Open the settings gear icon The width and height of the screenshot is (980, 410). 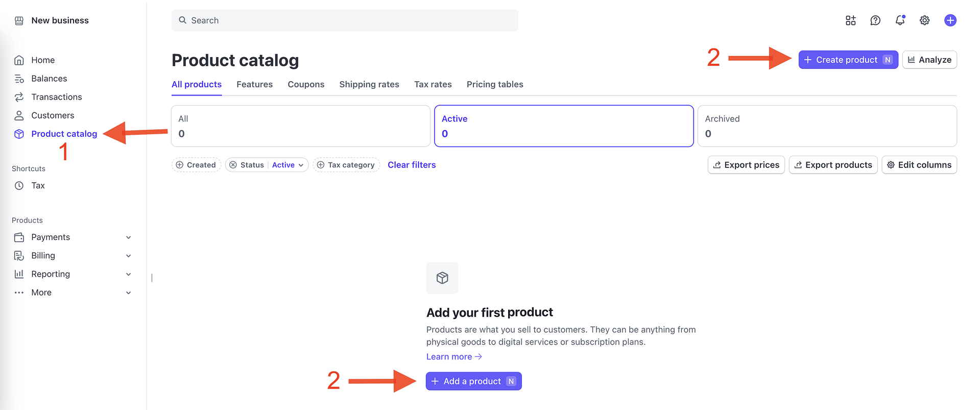tap(924, 20)
